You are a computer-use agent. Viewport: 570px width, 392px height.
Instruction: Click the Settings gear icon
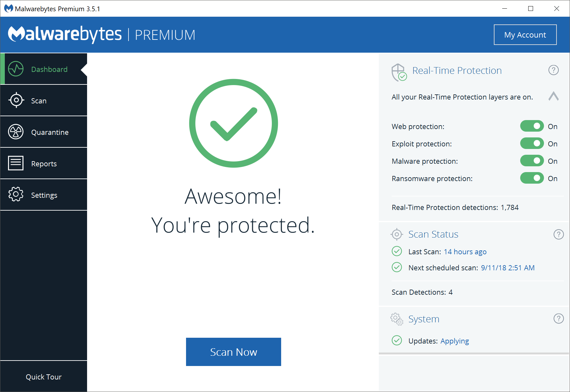click(x=16, y=195)
